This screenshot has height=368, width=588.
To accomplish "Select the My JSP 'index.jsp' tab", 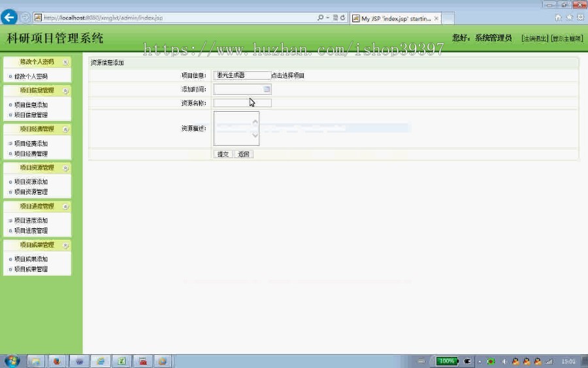I will 396,18.
